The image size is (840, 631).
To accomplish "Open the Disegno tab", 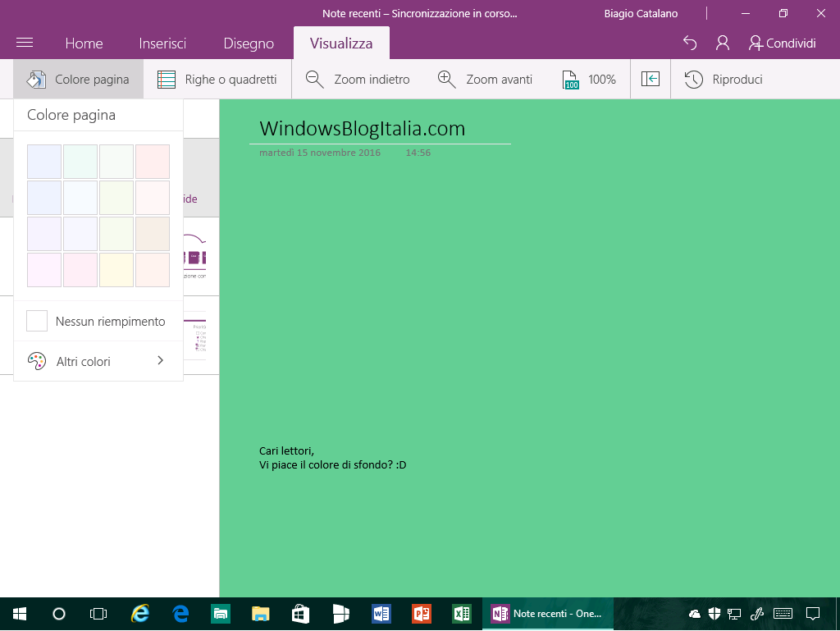I will tap(249, 43).
